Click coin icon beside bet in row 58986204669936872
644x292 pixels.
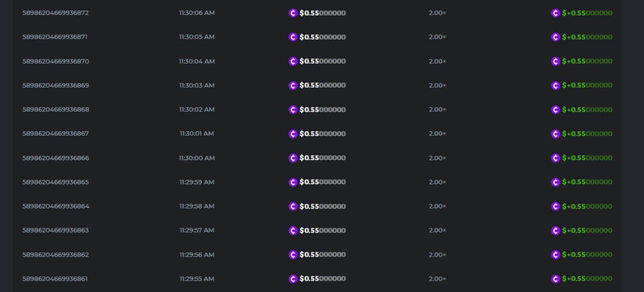point(293,13)
